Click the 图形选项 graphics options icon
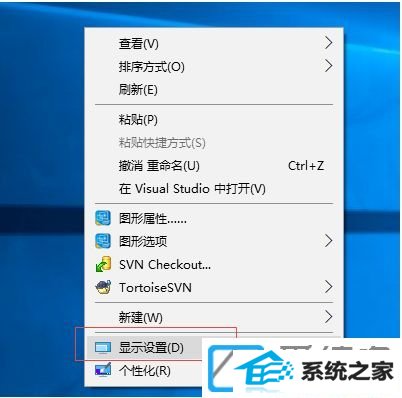Screen dimensions: 402x398 103,241
